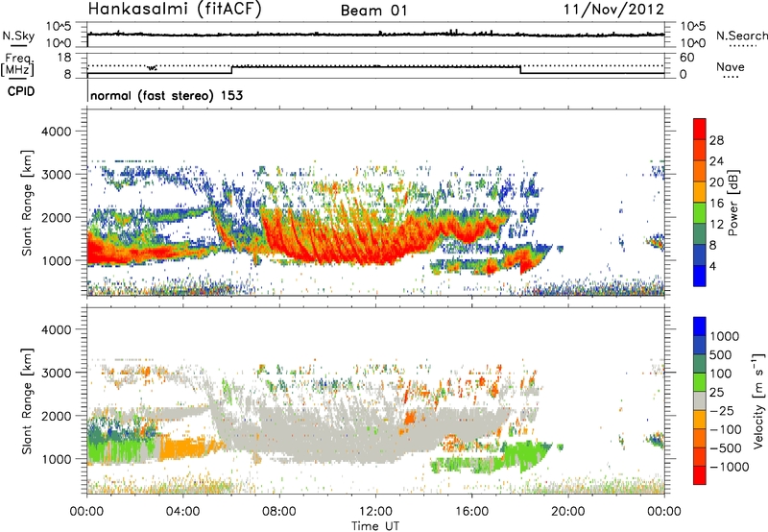
Task: Click the gray band in the Velocity color bar
Action: [700, 401]
